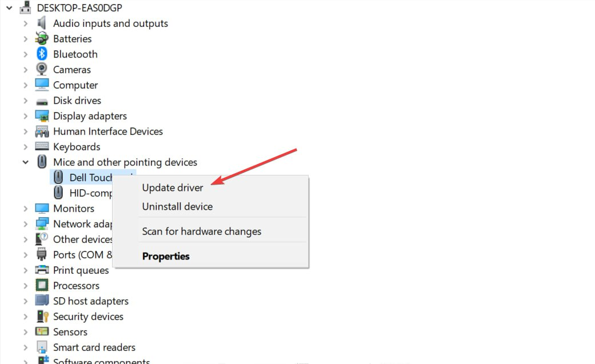The image size is (595, 364).
Task: Select the Smart card readers label
Action: tap(94, 347)
